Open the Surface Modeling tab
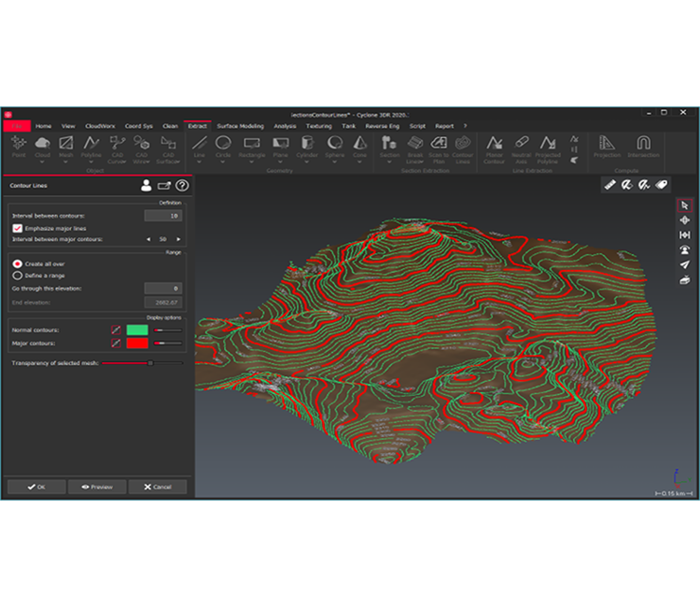 (x=240, y=126)
